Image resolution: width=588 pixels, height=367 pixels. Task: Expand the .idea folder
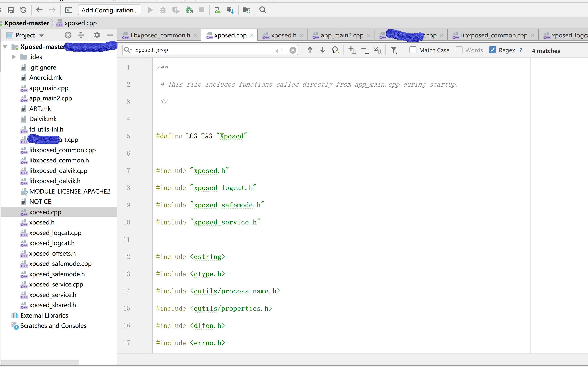tap(14, 57)
